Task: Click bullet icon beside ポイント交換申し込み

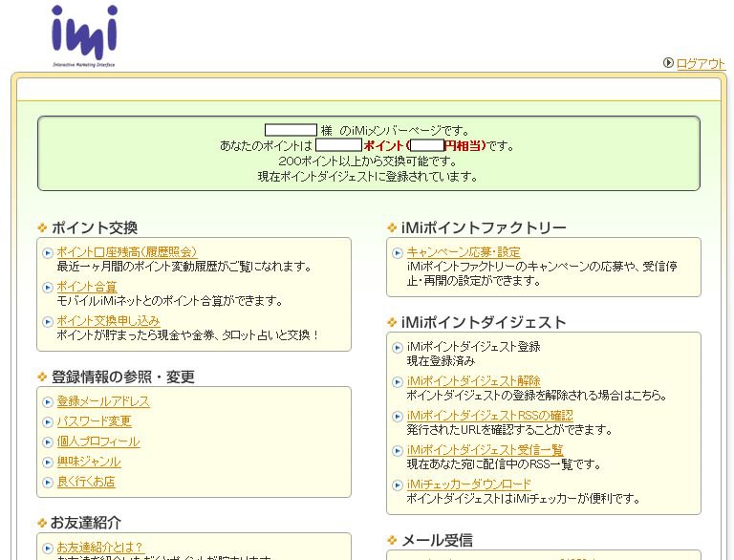Action: coord(47,322)
